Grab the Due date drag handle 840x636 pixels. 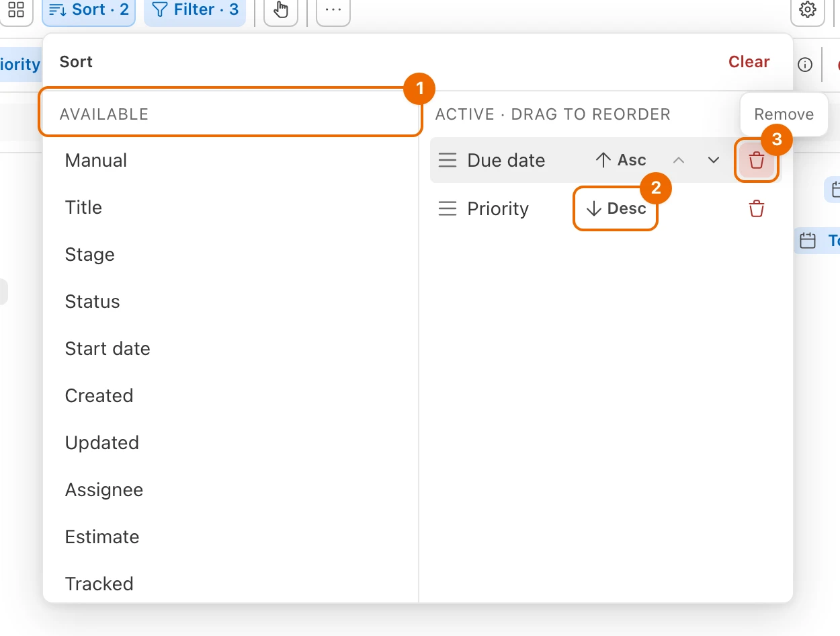[x=448, y=160]
